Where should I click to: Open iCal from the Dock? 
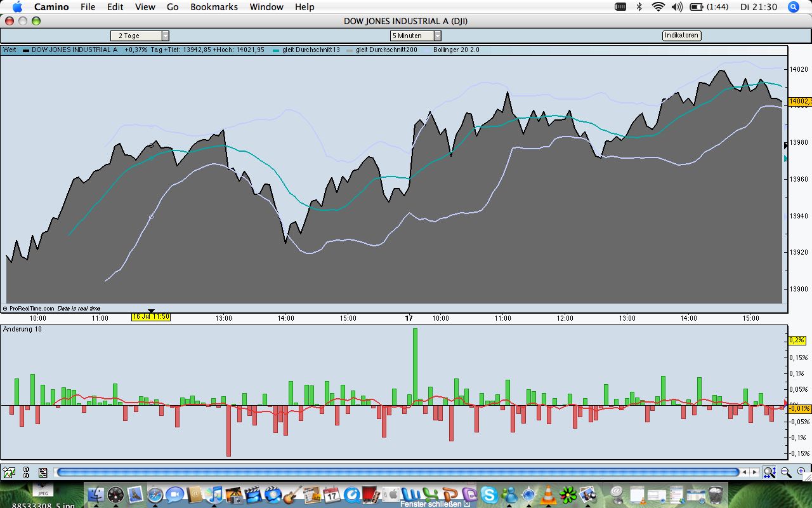pyautogui.click(x=331, y=495)
